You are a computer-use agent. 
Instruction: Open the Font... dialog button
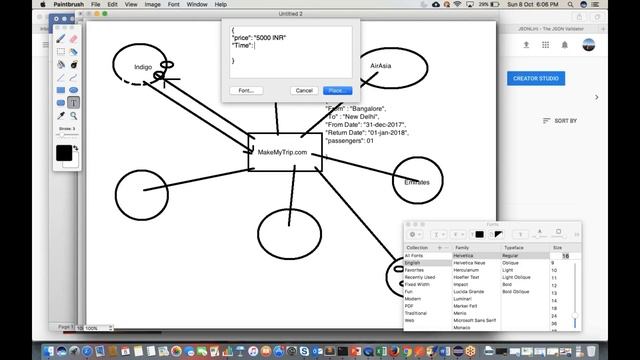pyautogui.click(x=246, y=91)
